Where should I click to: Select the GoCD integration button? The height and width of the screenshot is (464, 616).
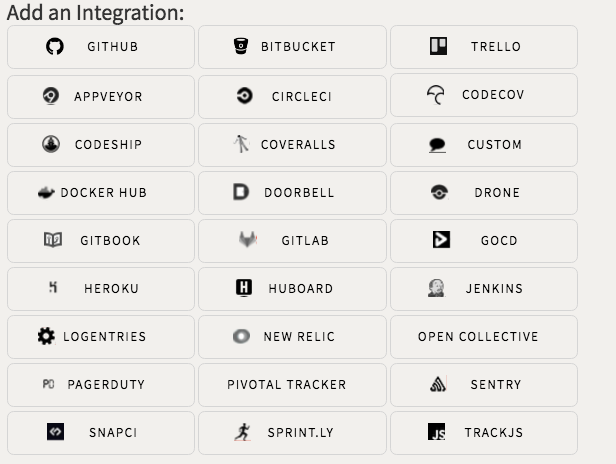484,241
